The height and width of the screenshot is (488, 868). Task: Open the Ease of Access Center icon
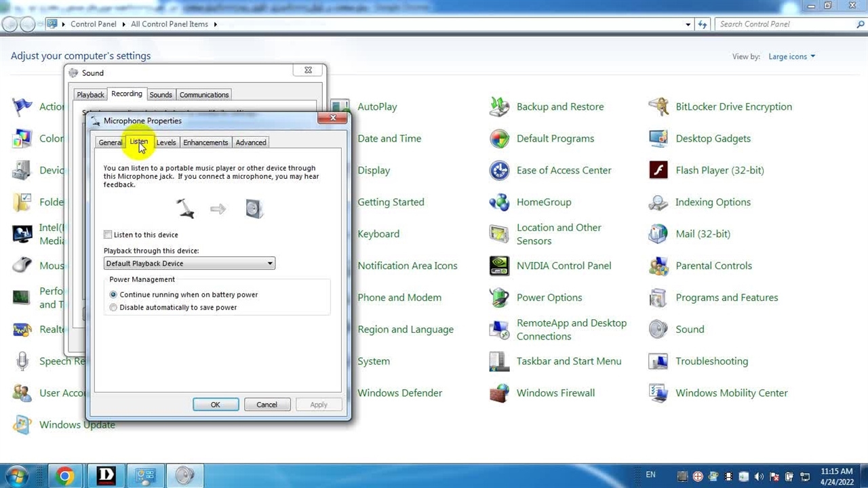(x=500, y=170)
